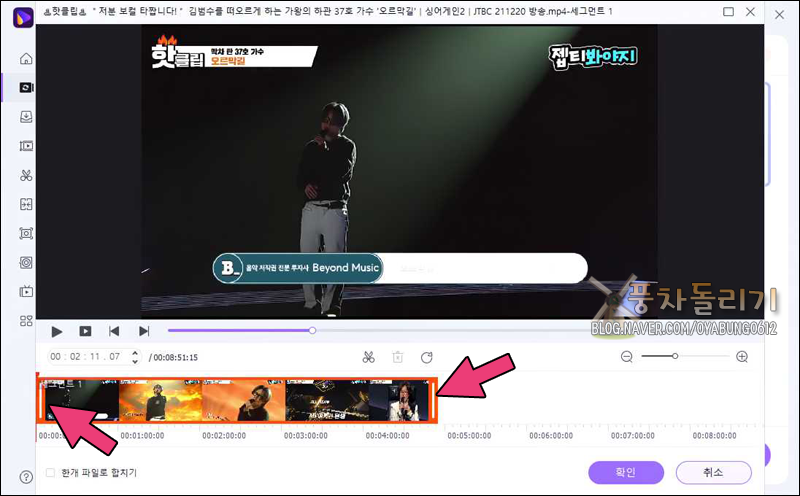Select the judge thumbnail at 00:04:00
800x496 pixels.
399,401
